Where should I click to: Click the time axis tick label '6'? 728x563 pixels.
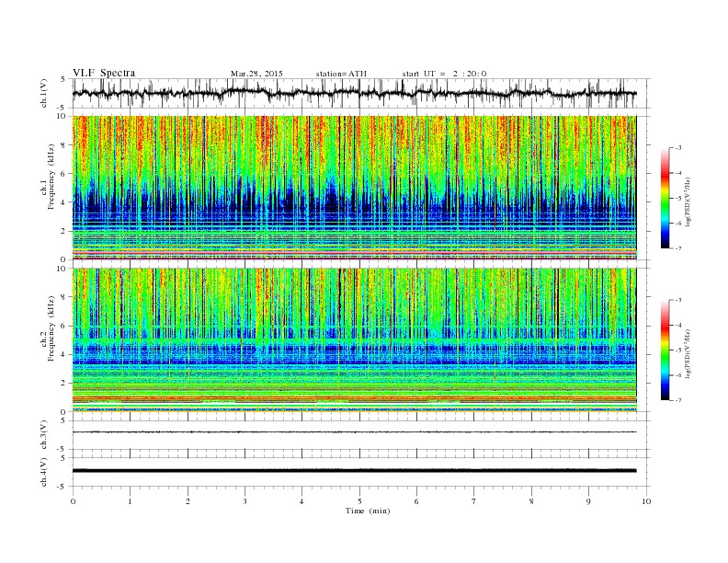click(x=416, y=501)
